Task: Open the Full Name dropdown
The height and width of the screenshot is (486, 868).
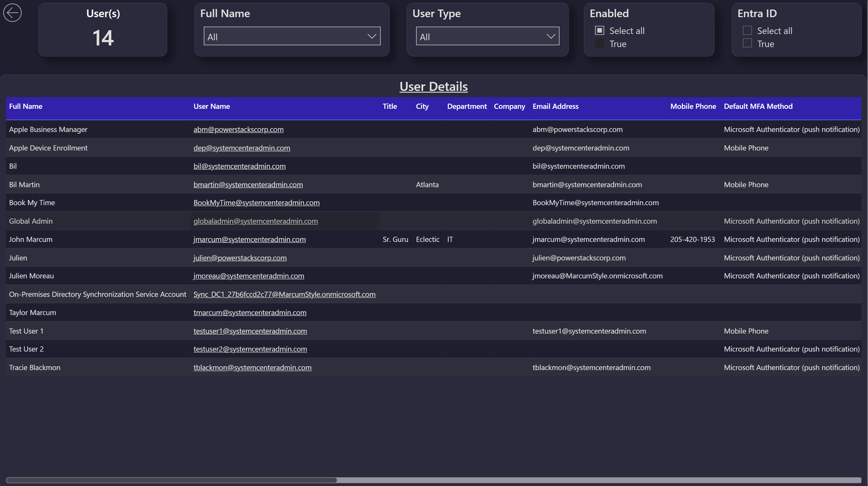Action: pyautogui.click(x=292, y=36)
